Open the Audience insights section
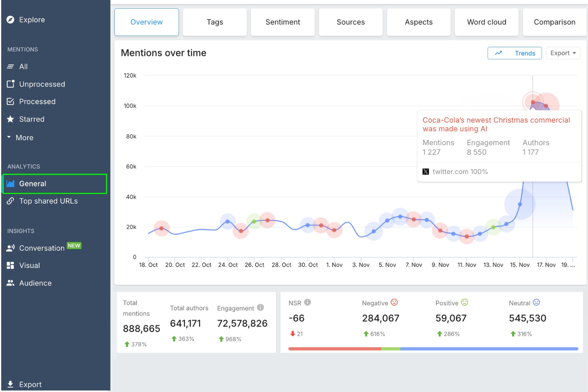The image size is (588, 392). [x=35, y=283]
